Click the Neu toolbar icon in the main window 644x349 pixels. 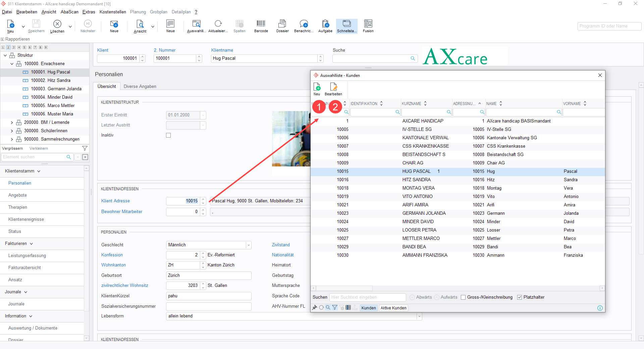coord(11,26)
